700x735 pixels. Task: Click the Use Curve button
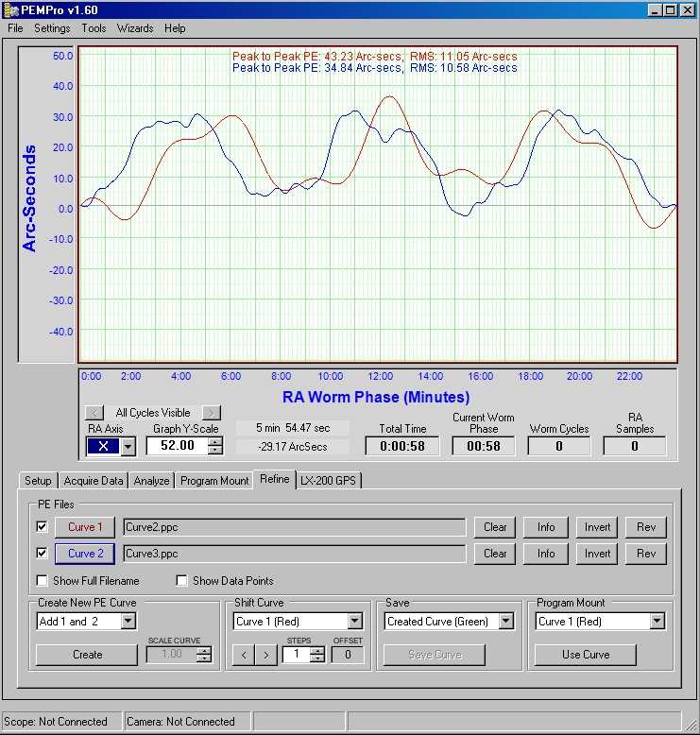586,655
